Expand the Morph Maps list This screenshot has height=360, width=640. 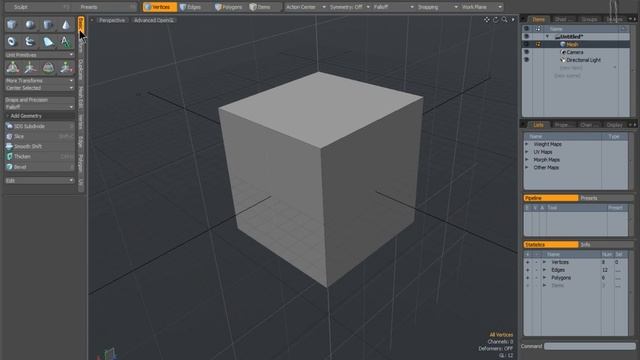coord(527,160)
